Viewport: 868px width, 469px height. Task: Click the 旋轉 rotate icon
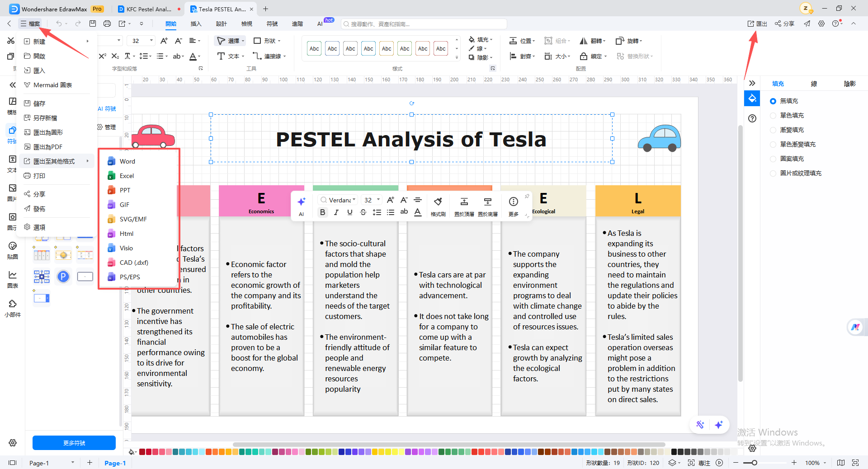coord(620,41)
